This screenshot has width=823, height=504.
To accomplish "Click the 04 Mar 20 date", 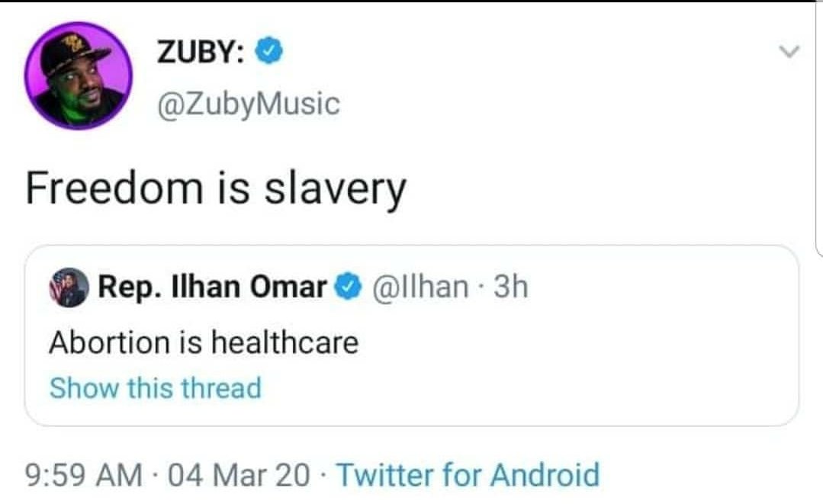I will point(240,475).
